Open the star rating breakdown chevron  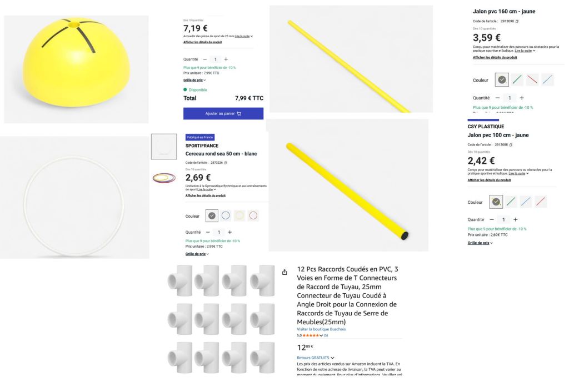point(321,335)
